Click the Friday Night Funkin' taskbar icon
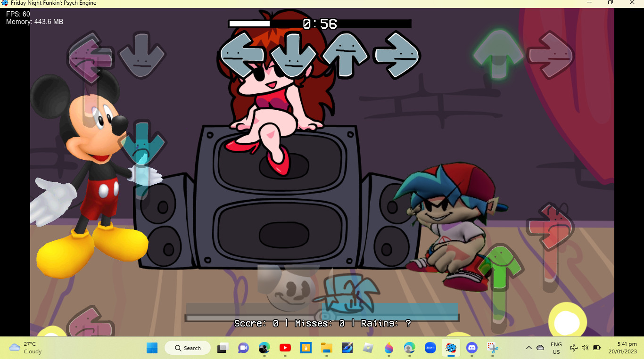 (x=451, y=348)
